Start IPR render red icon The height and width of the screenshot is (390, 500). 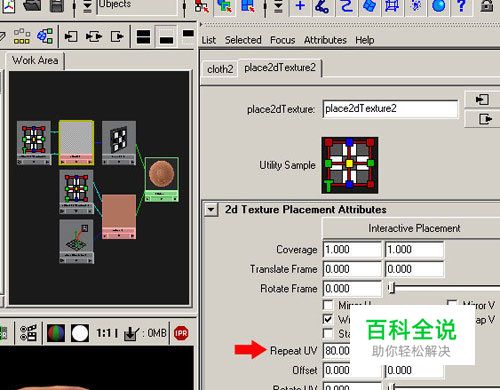[181, 333]
